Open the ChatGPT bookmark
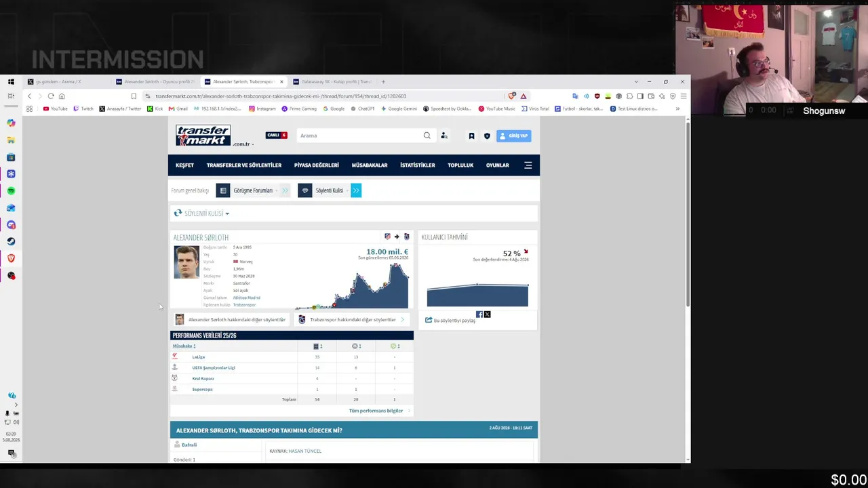Screen dimensions: 868x488 [x=362, y=108]
